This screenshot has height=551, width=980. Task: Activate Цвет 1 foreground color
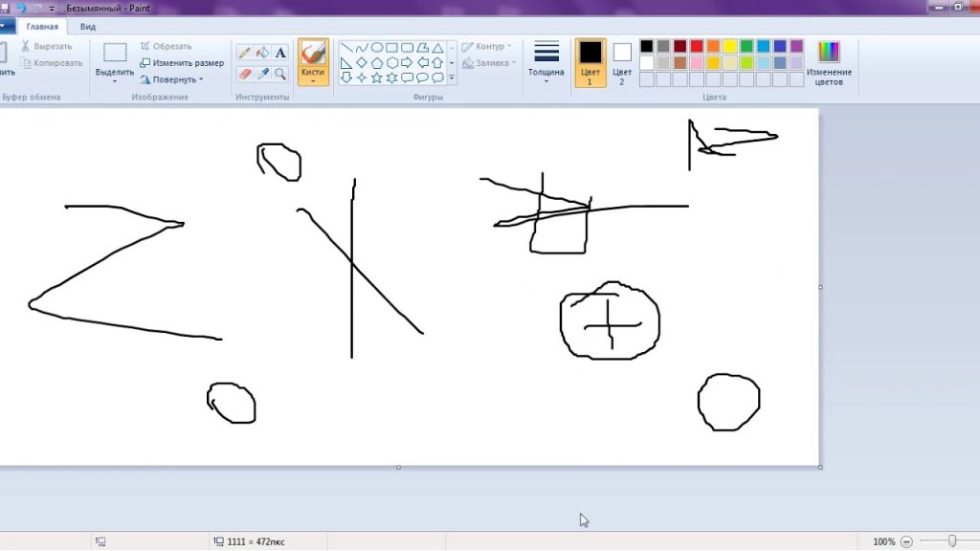tap(590, 62)
